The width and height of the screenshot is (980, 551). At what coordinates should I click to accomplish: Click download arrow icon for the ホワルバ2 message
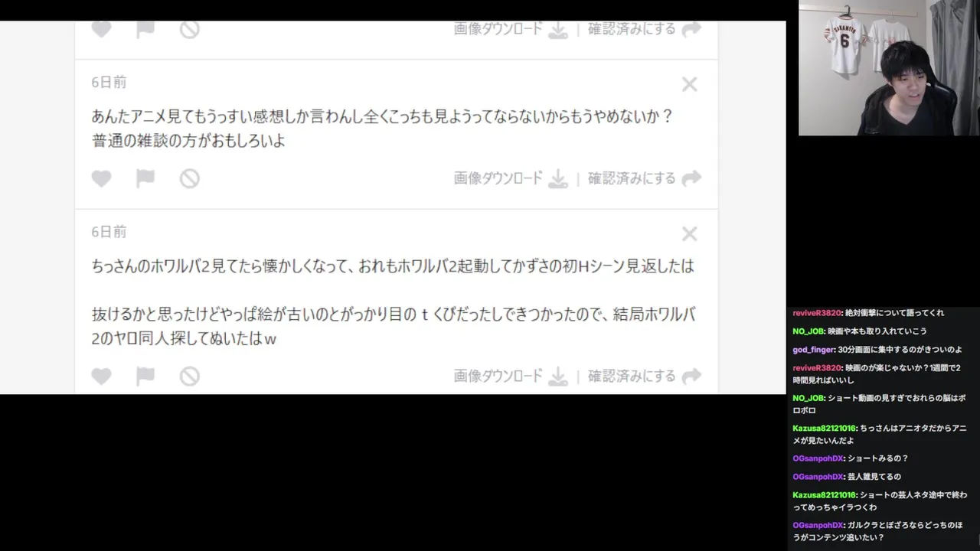coord(559,377)
